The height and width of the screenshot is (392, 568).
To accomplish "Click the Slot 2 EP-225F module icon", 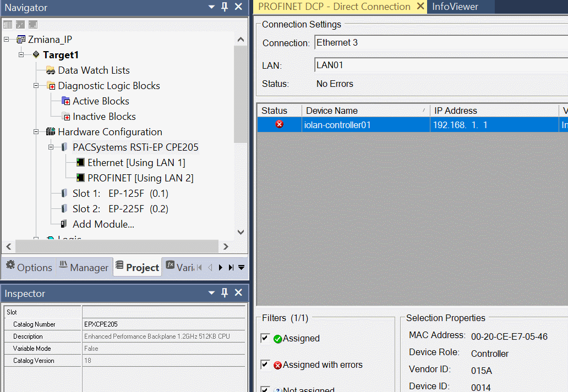I will click(64, 208).
